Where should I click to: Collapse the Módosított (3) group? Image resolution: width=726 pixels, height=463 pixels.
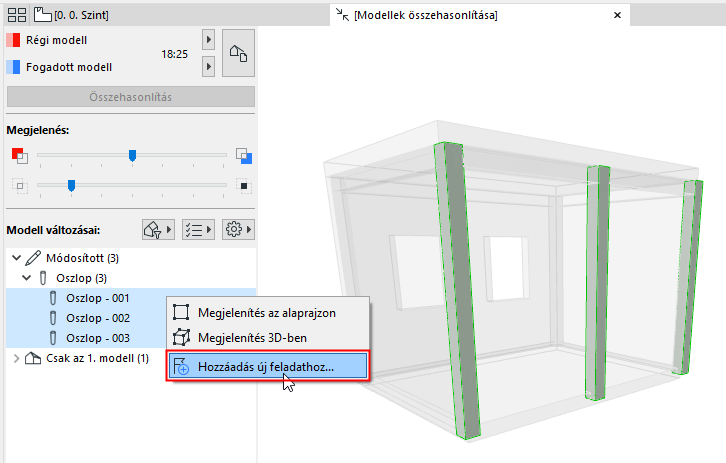[x=17, y=258]
